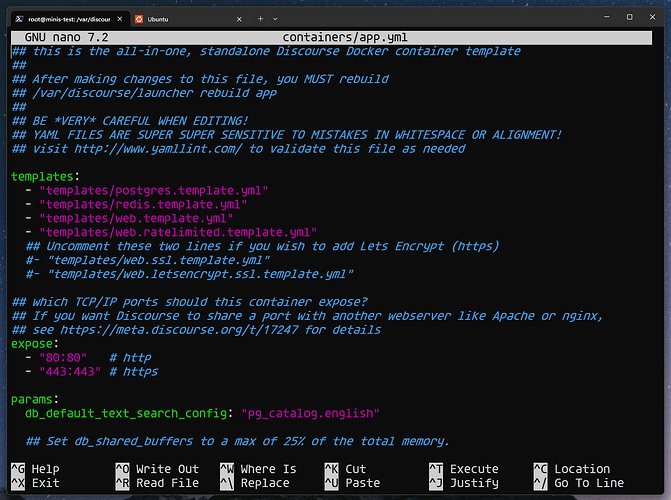Switch to the Ubuntu tab

(x=188, y=19)
